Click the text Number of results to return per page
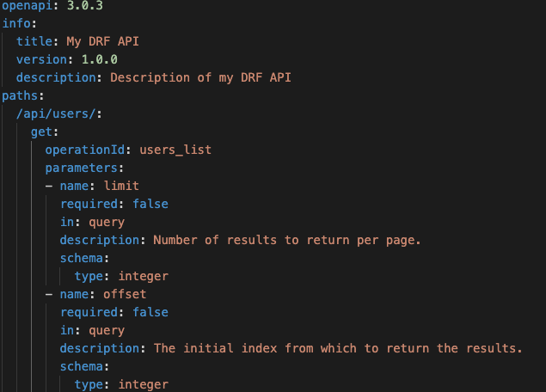Image resolution: width=546 pixels, height=392 pixels. pyautogui.click(x=287, y=240)
